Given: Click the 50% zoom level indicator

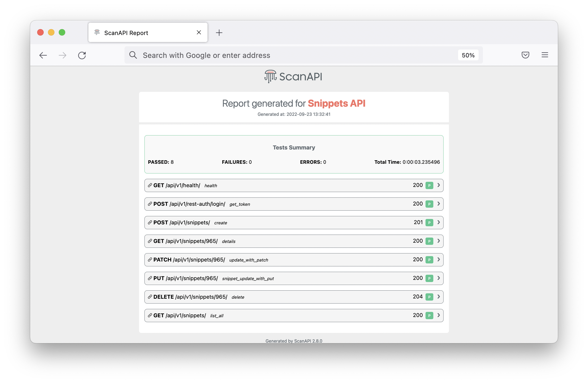Looking at the screenshot, I should click(x=468, y=55).
